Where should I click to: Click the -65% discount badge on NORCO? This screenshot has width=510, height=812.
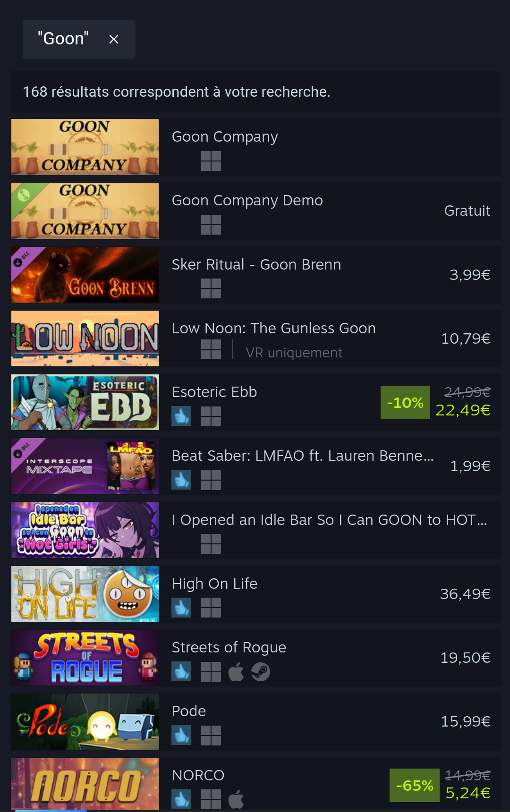(x=415, y=785)
